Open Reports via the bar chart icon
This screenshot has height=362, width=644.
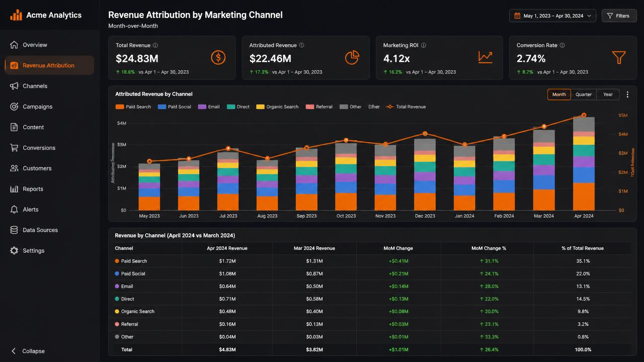tap(14, 189)
